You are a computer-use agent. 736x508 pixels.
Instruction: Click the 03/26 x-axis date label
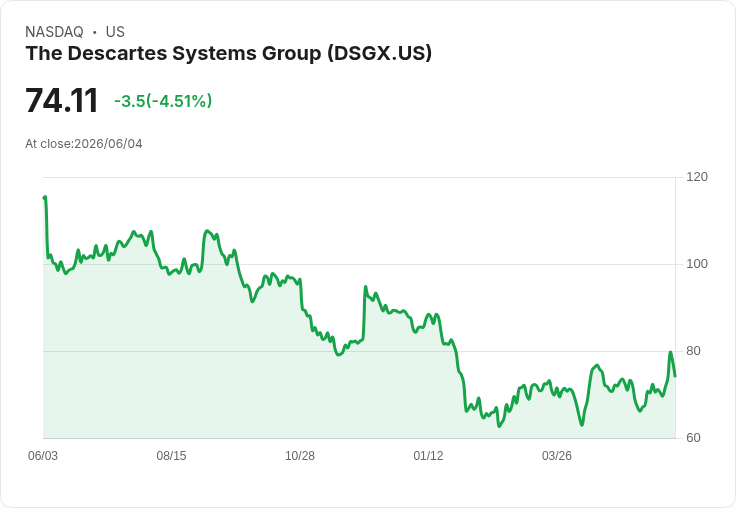[557, 455]
